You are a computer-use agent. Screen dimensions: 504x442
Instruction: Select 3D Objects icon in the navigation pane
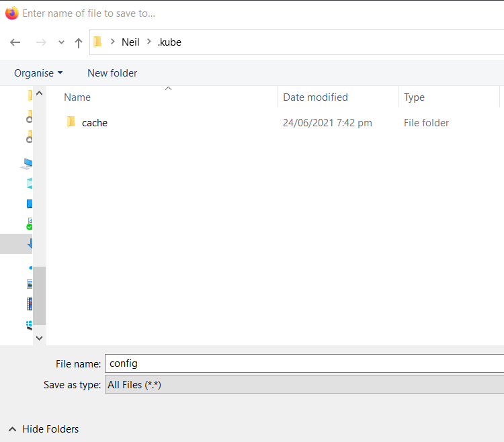(30, 184)
